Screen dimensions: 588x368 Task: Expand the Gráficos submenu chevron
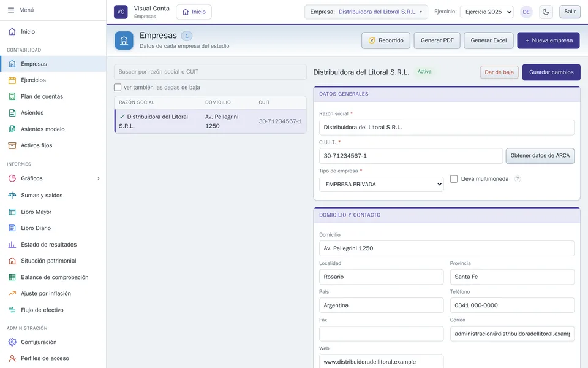99,178
